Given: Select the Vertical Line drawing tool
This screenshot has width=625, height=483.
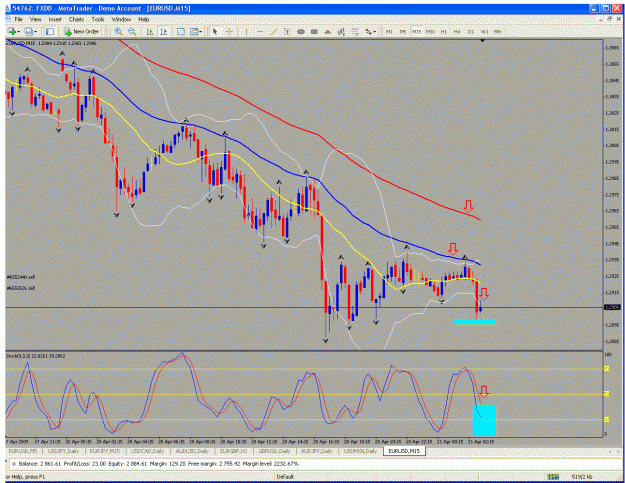Looking at the screenshot, I should point(246,31).
